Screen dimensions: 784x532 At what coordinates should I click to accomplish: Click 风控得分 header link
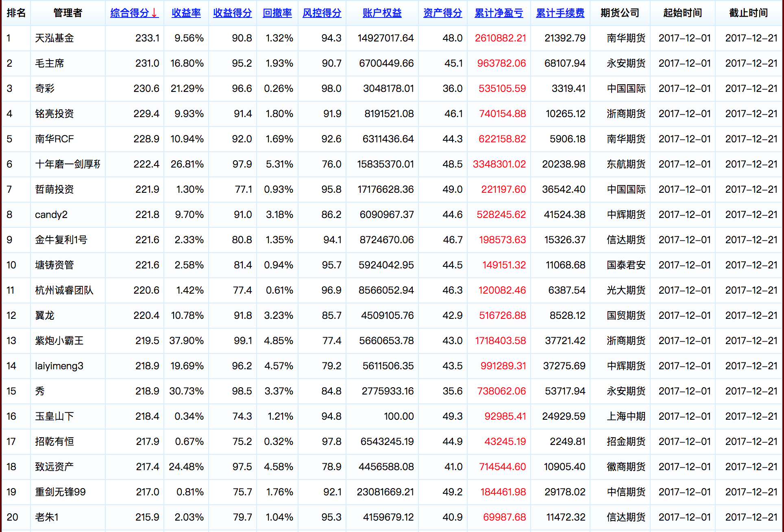[322, 13]
